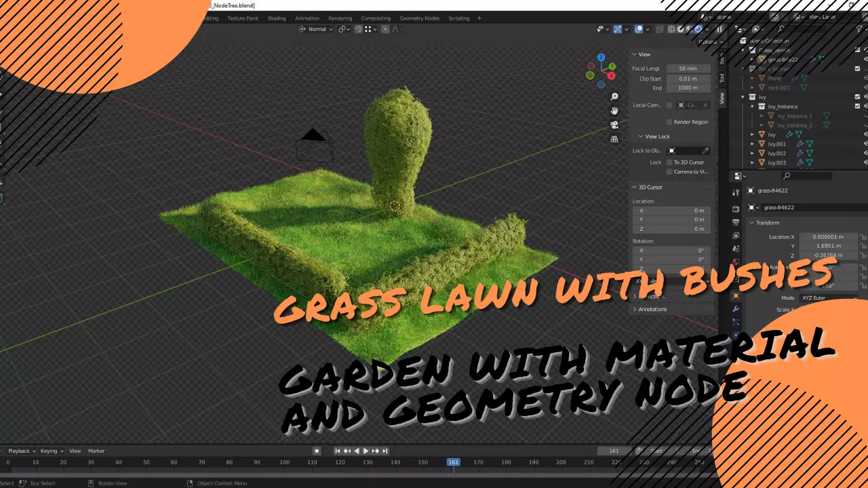Viewport: 868px width, 488px height.
Task: Enable Lock Camera to View checkbox
Action: point(669,171)
